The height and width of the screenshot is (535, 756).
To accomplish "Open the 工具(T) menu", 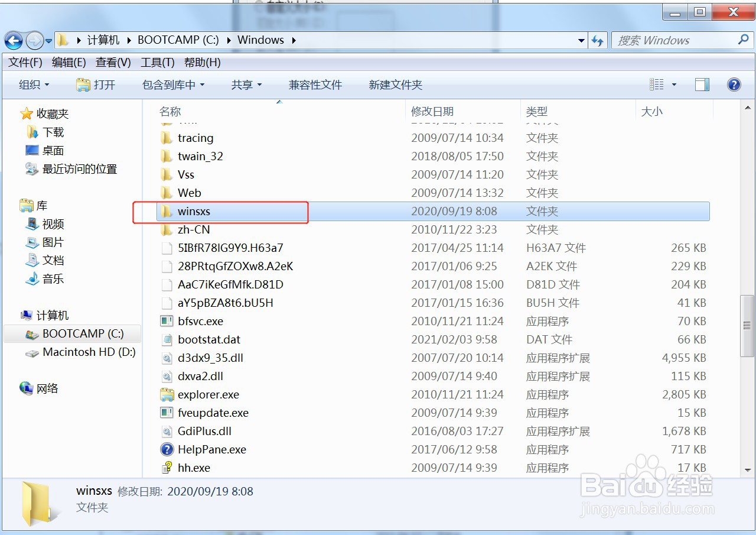I will (155, 62).
